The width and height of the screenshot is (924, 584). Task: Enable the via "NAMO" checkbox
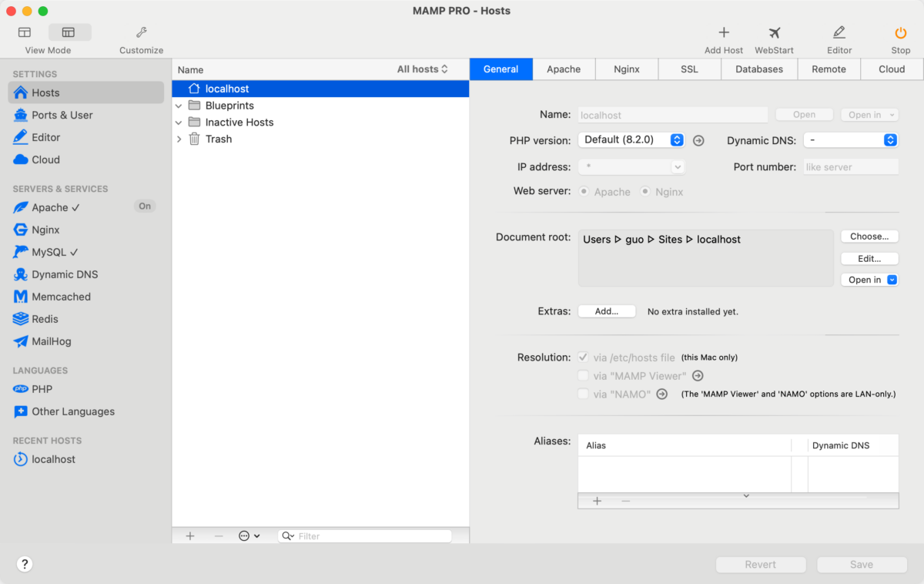(x=584, y=394)
